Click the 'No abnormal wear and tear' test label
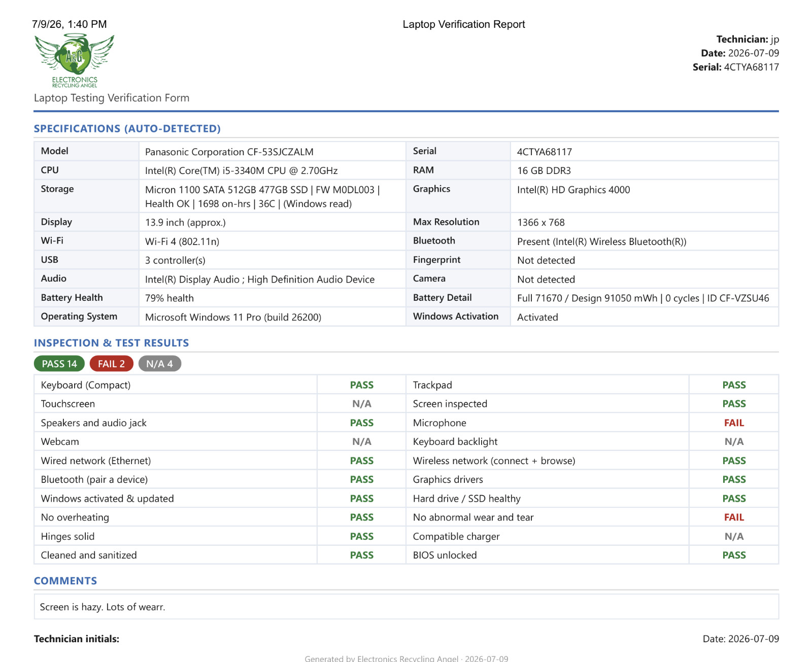 point(473,517)
